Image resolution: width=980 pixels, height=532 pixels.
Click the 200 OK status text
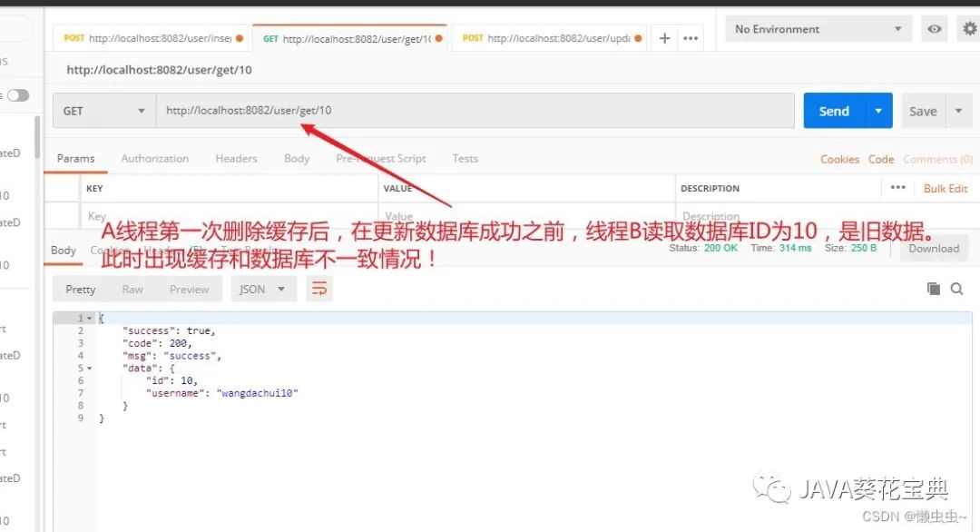click(720, 248)
